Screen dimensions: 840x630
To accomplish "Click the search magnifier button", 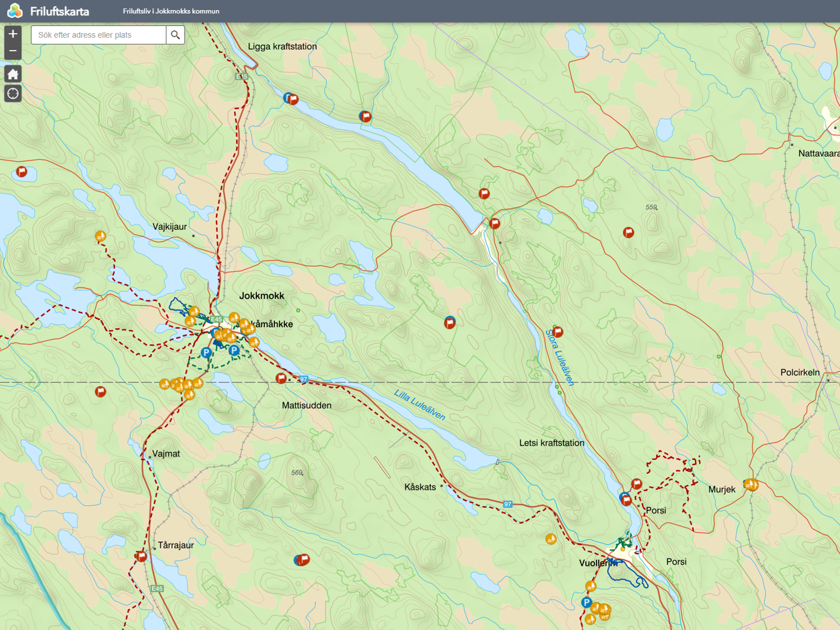I will pyautogui.click(x=175, y=35).
